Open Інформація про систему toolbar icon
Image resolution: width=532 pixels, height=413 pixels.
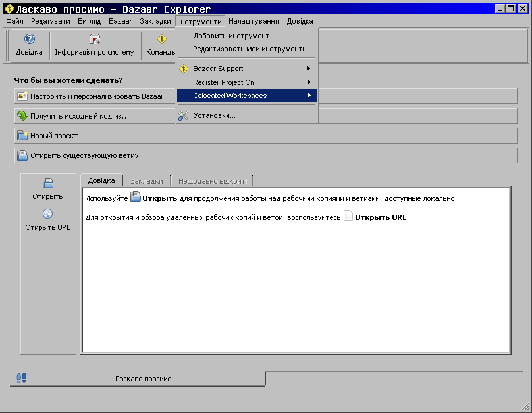tap(94, 40)
